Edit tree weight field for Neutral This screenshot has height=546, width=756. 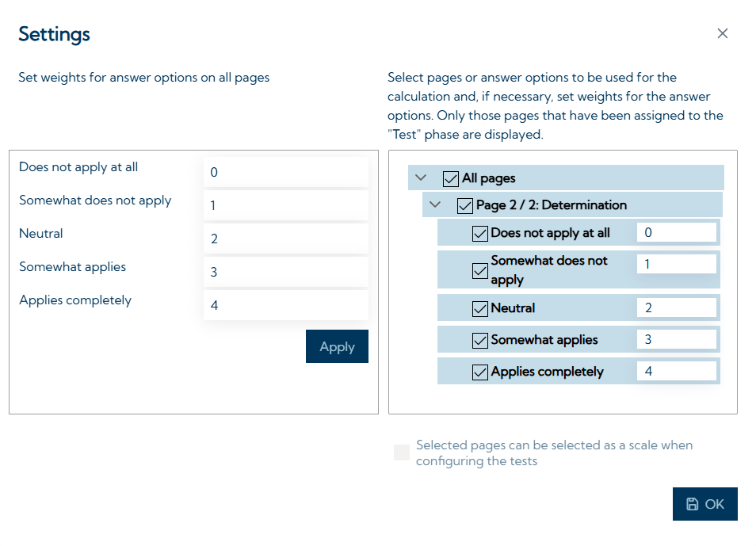(x=676, y=307)
